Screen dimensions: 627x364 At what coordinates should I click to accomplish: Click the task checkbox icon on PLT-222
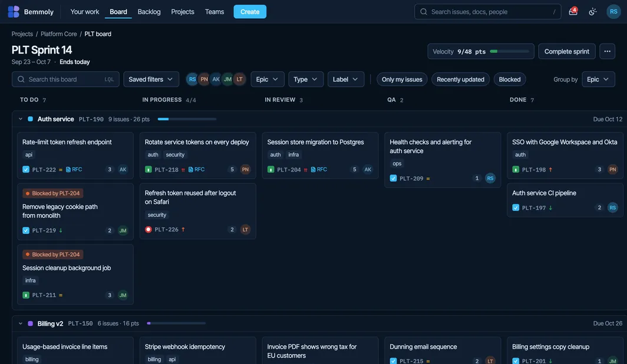[26, 170]
